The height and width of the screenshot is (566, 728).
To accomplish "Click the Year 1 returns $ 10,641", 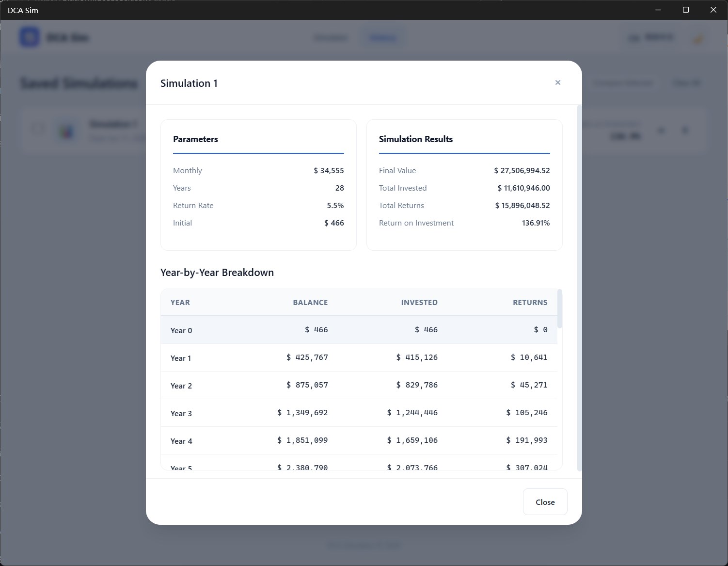I will coord(529,357).
